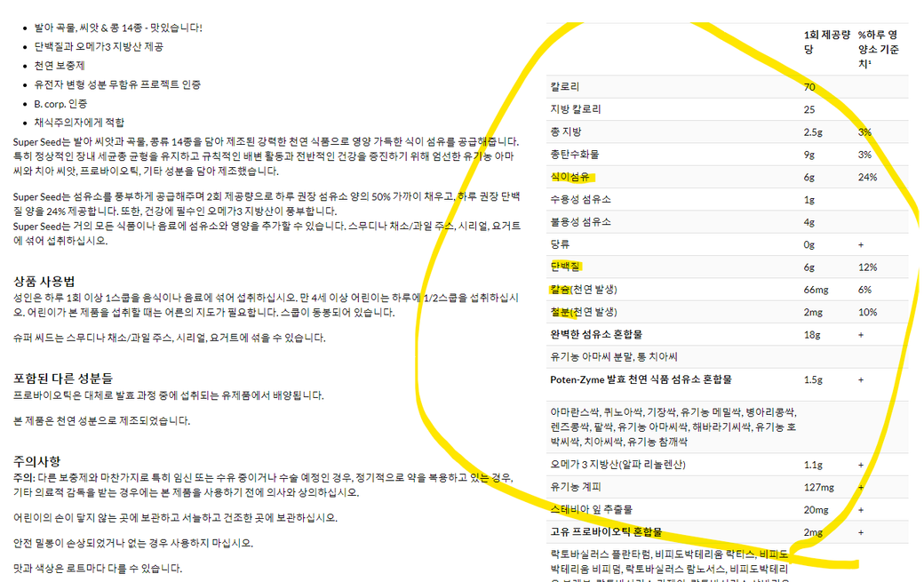Click the '%하루 영양소 기준치' column header
Image resolution: width=924 pixels, height=582 pixels.
point(878,50)
